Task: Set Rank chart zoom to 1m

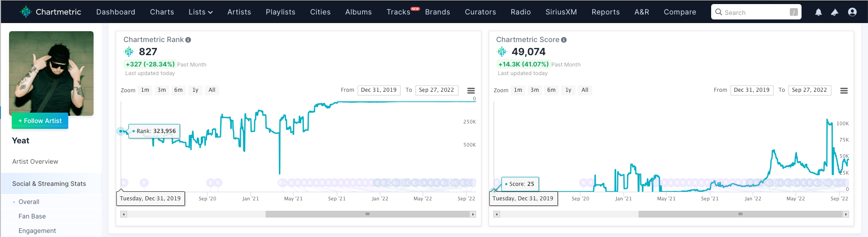Action: [145, 90]
